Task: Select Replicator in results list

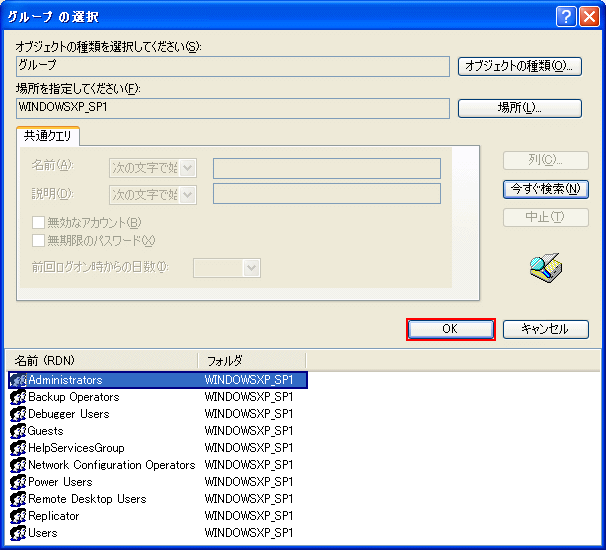Action: tap(54, 516)
